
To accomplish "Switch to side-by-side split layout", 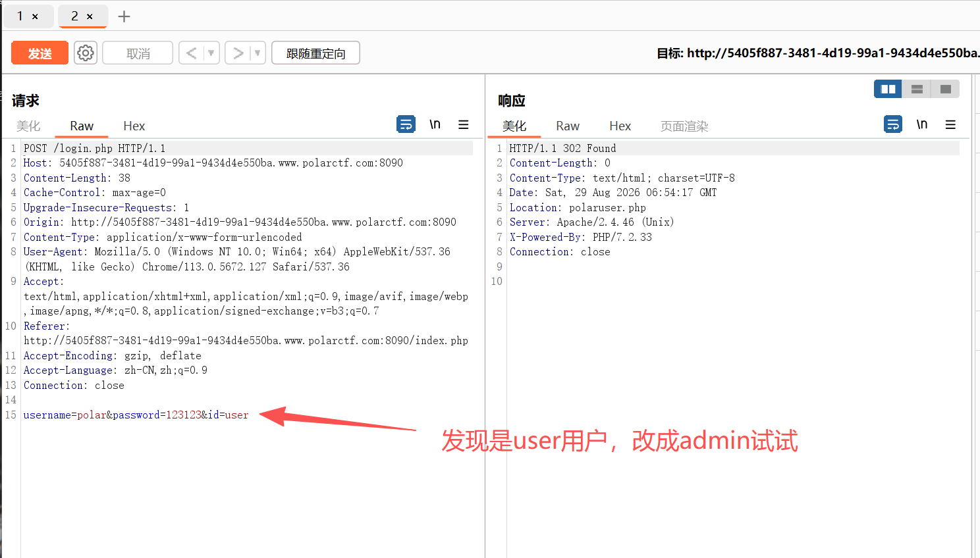I will [888, 89].
